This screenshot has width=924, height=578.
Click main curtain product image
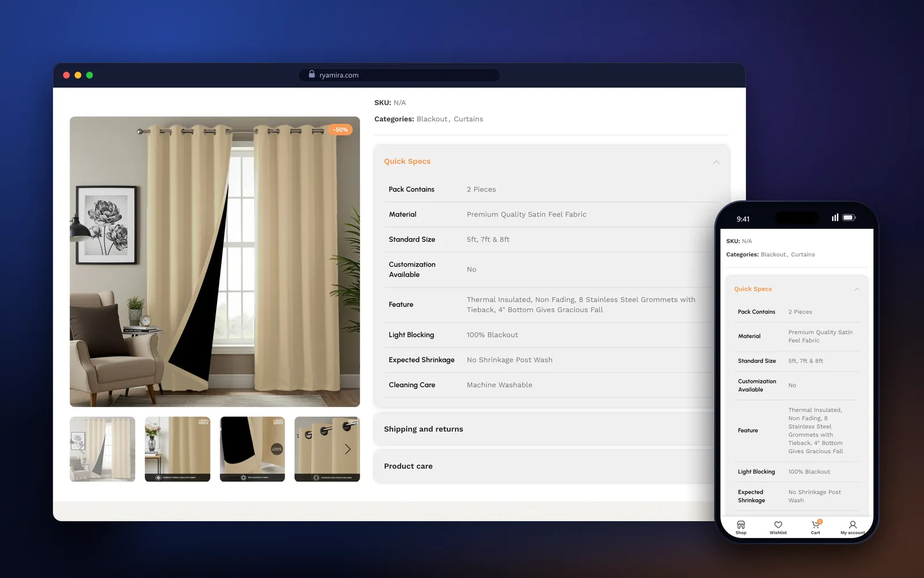pos(215,262)
